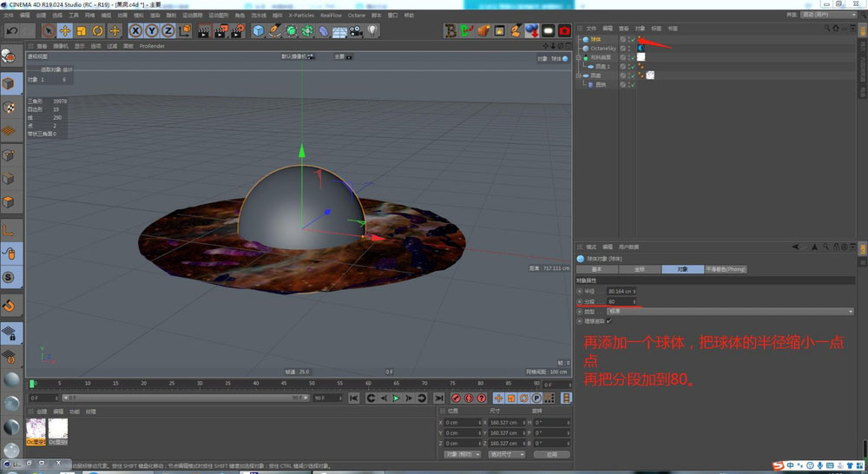Screen dimensions: 868x474
Task: Open the 类型 dropdown in sphere attributes
Action: point(729,312)
